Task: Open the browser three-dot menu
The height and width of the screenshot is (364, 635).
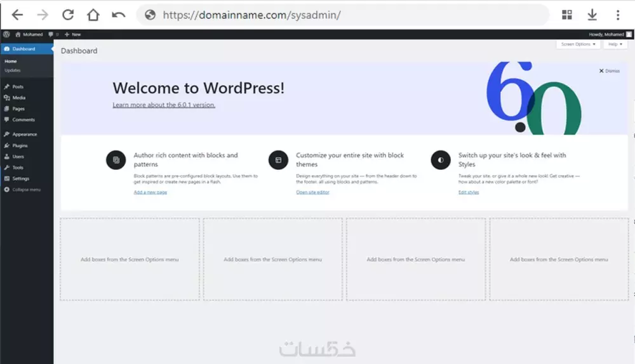Action: tap(618, 15)
